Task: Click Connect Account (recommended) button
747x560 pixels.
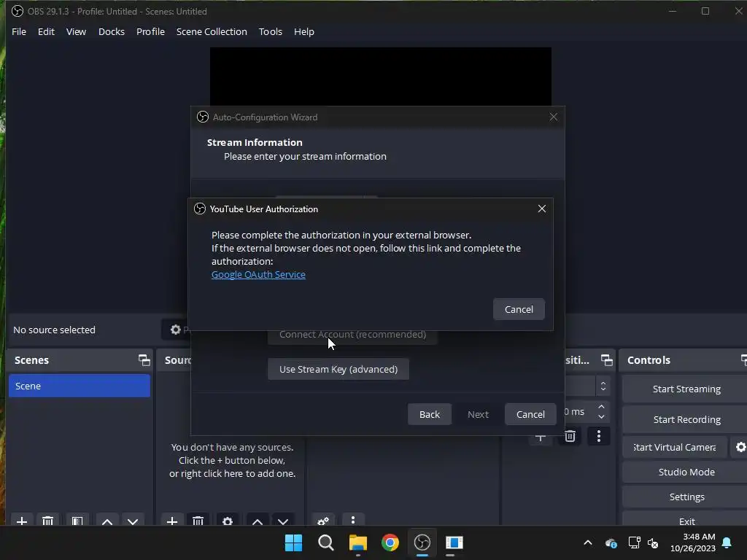Action: [352, 335]
